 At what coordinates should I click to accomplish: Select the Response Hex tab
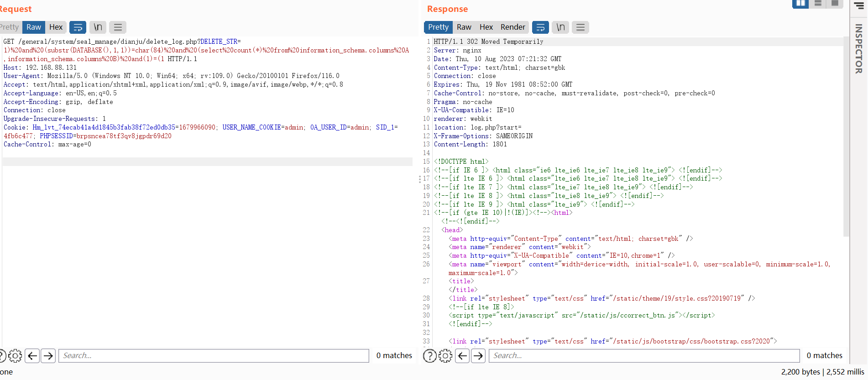click(486, 27)
